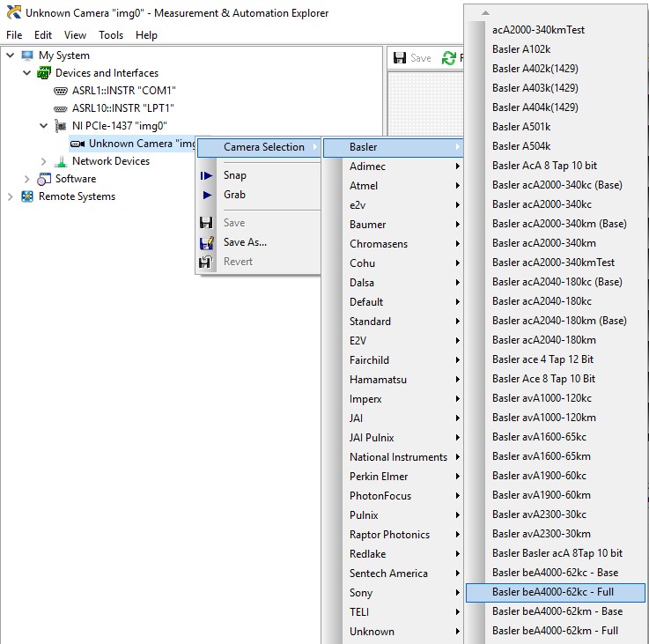Open the Help menu
The width and height of the screenshot is (649, 644).
(x=146, y=35)
